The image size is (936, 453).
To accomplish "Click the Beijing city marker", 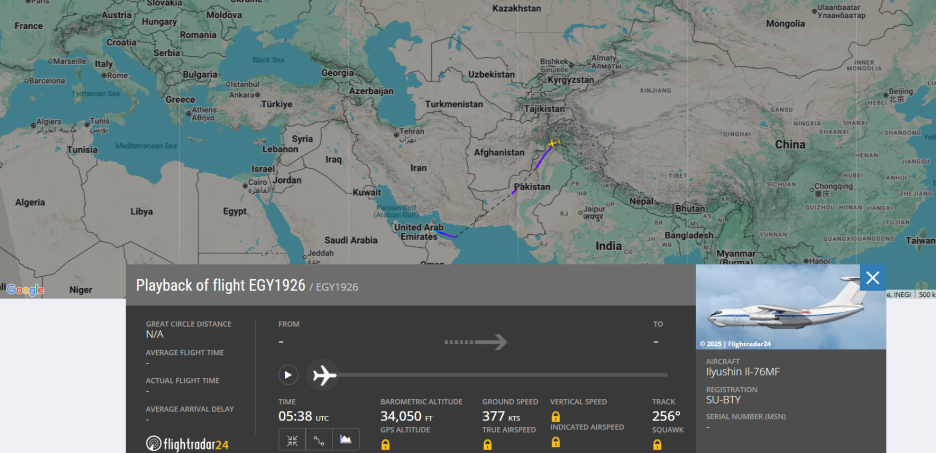I will click(885, 95).
